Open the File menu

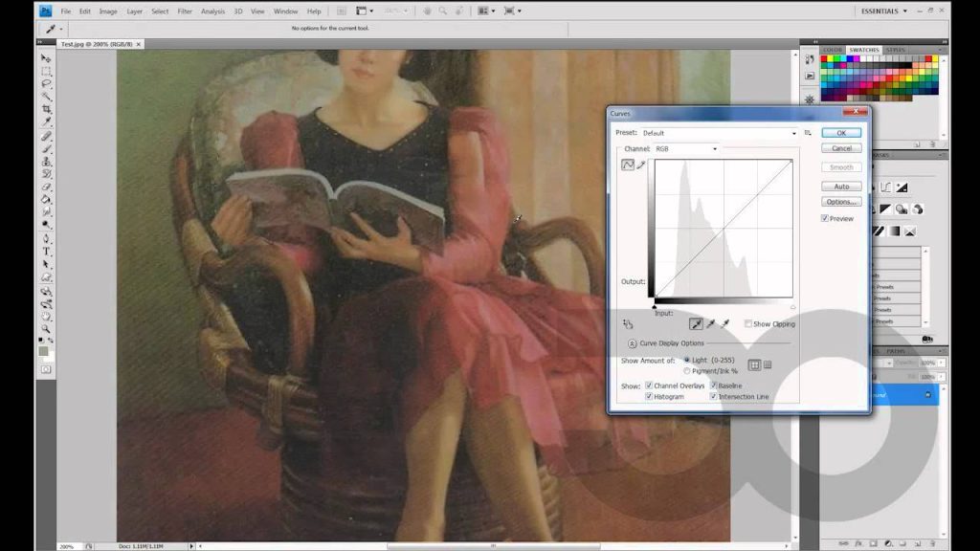pos(66,11)
